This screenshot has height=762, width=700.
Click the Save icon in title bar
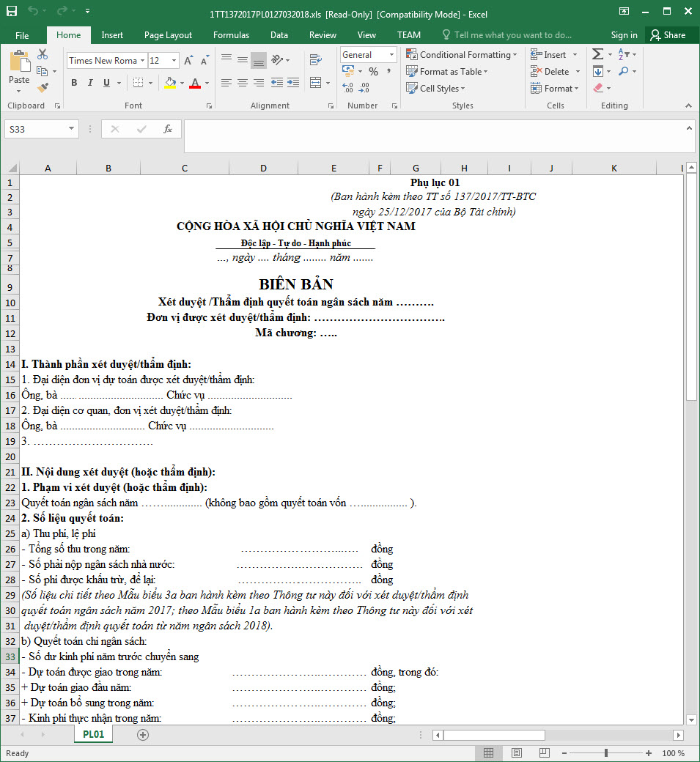[x=12, y=11]
